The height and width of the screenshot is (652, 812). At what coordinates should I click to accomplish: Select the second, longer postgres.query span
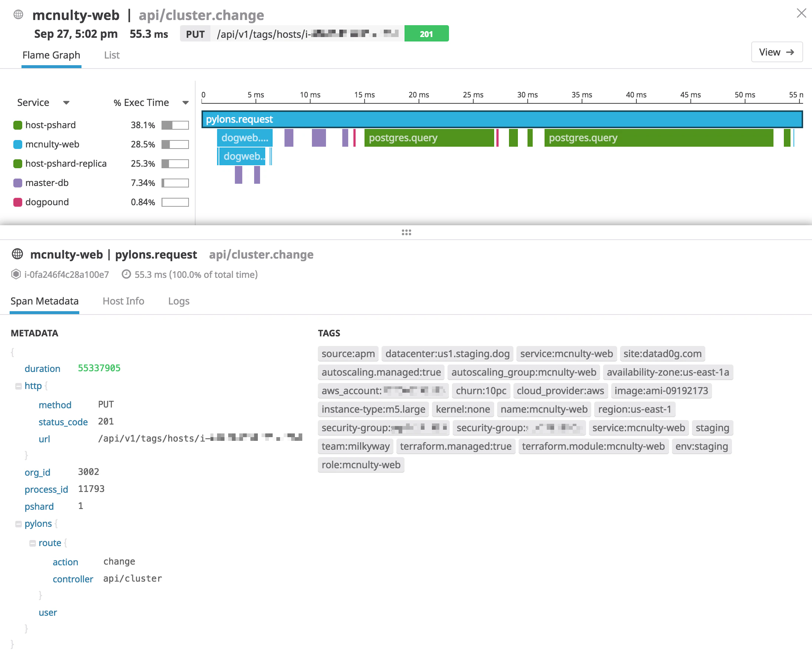(x=659, y=138)
